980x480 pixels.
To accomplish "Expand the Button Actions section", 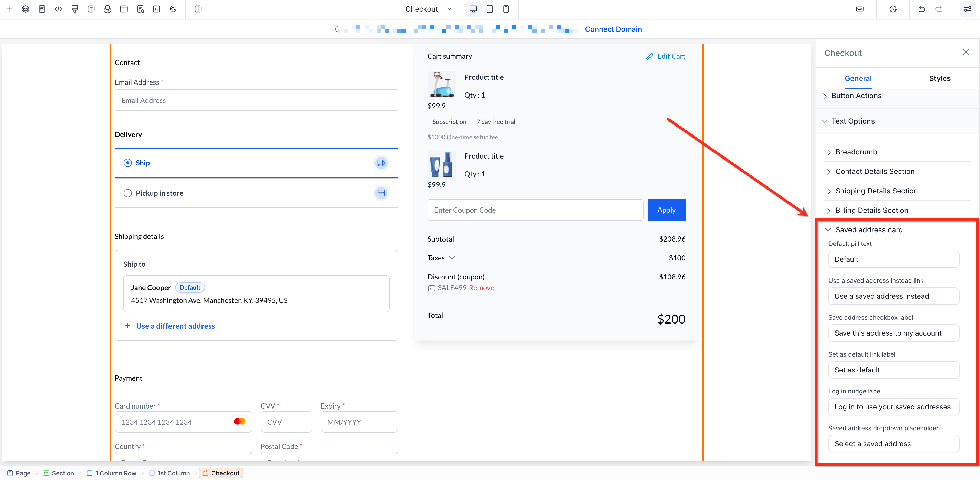I will [x=856, y=96].
